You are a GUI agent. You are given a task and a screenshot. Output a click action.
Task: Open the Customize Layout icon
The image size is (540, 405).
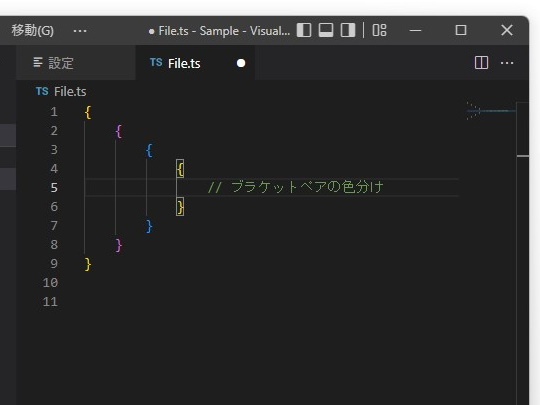380,30
